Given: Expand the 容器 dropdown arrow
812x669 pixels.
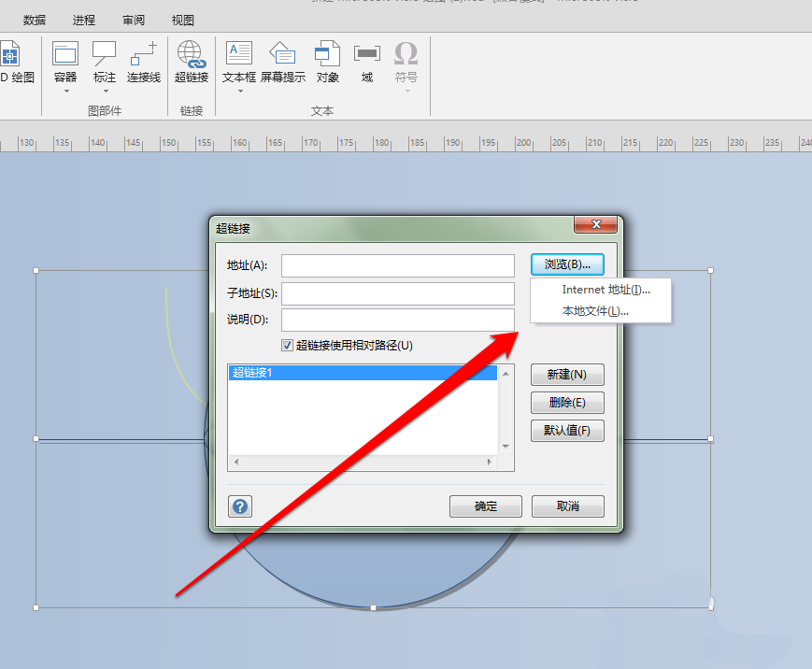Looking at the screenshot, I should (x=64, y=90).
